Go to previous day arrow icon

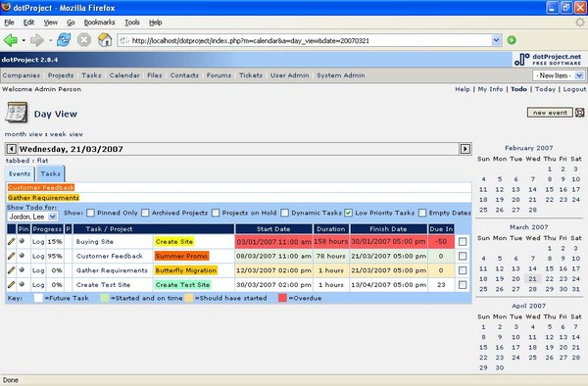tap(11, 149)
